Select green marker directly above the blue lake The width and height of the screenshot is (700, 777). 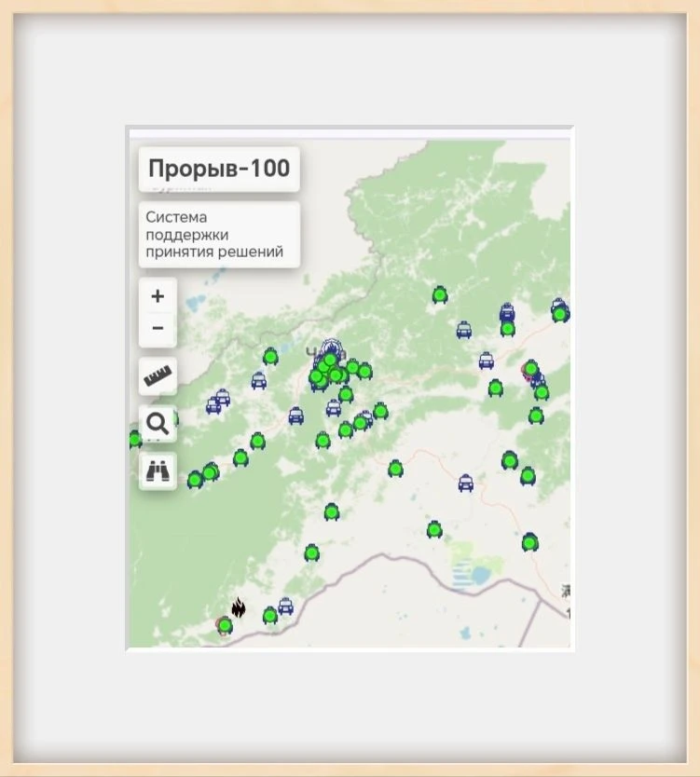[434, 530]
